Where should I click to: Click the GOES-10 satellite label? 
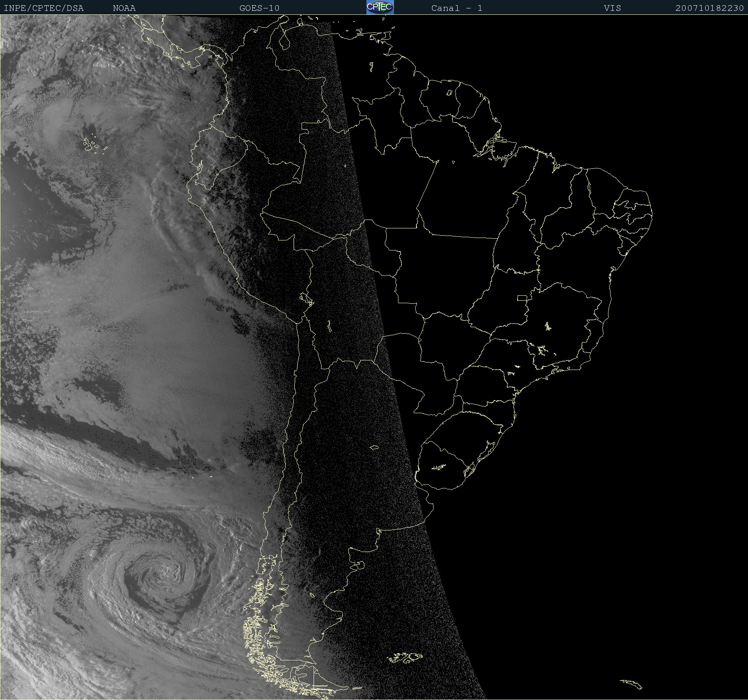pyautogui.click(x=259, y=8)
